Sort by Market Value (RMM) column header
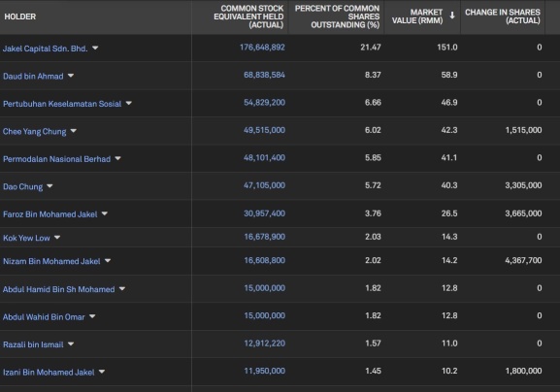This screenshot has height=392, width=560. coord(417,16)
